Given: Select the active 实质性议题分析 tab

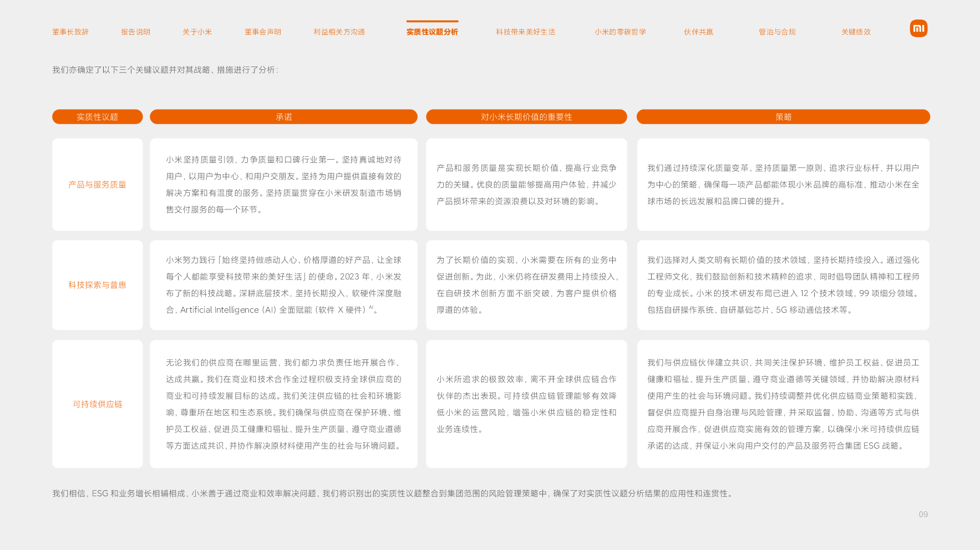Looking at the screenshot, I should [432, 32].
